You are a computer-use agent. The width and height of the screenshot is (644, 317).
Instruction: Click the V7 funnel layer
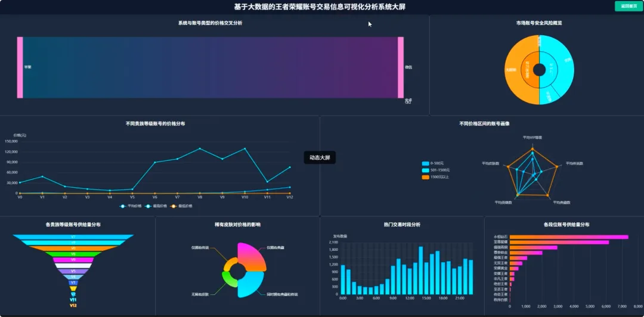(x=73, y=237)
